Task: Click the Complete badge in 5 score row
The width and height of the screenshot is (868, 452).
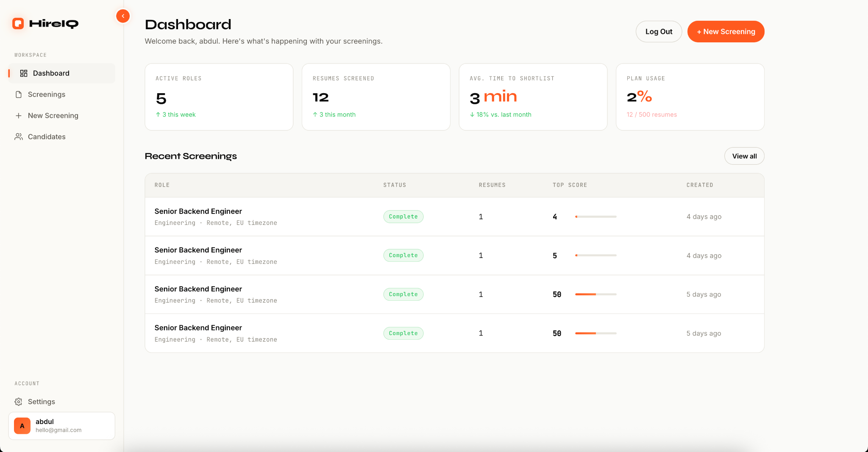Action: (x=403, y=255)
